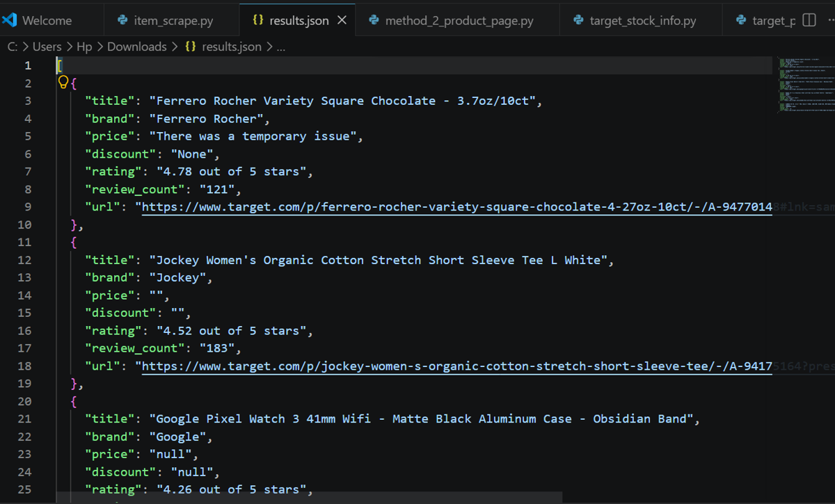Select results.json in the breadcrumb
This screenshot has width=835, height=504.
(x=232, y=47)
